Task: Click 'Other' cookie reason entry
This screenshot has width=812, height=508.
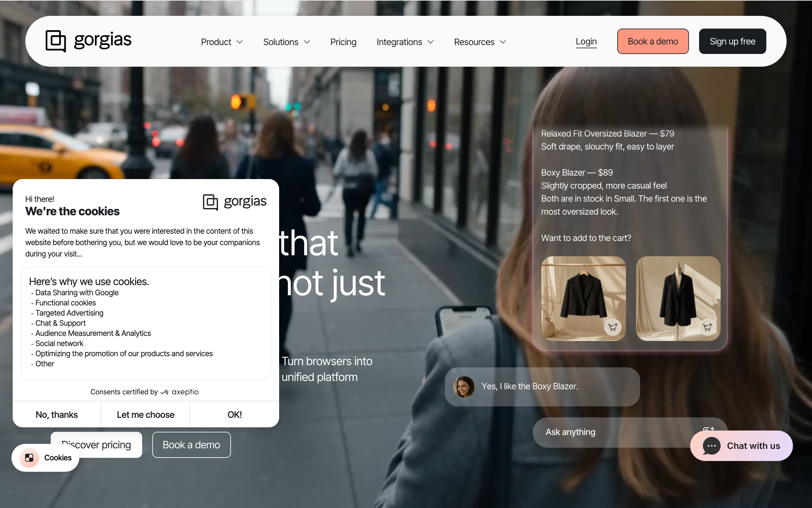Action: coord(45,364)
